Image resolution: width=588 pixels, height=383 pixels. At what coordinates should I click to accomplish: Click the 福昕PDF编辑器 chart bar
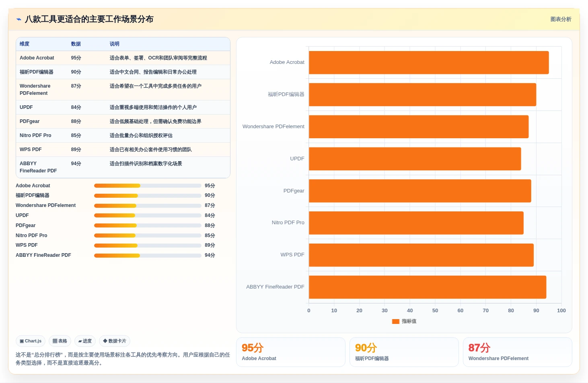coord(422,94)
